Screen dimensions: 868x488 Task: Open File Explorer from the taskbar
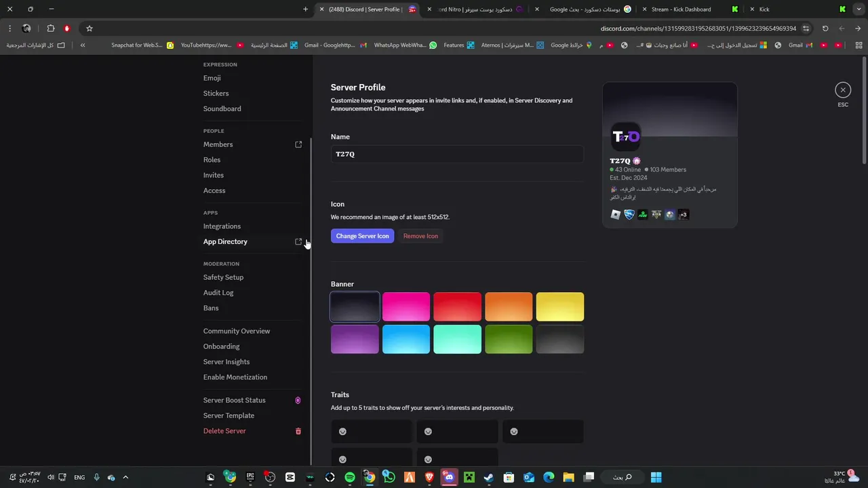coord(568,477)
